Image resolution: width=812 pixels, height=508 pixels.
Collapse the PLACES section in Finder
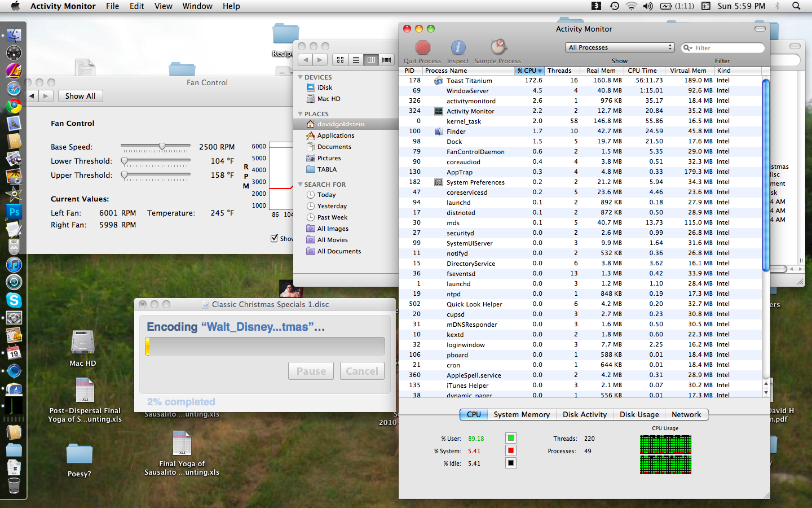coord(301,114)
